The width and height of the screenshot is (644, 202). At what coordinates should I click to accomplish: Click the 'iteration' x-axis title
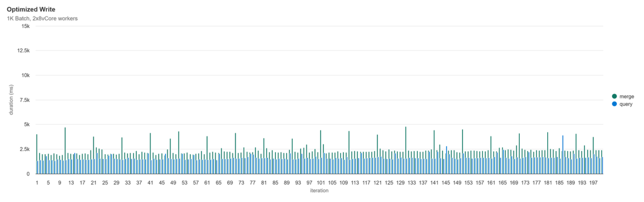319,191
